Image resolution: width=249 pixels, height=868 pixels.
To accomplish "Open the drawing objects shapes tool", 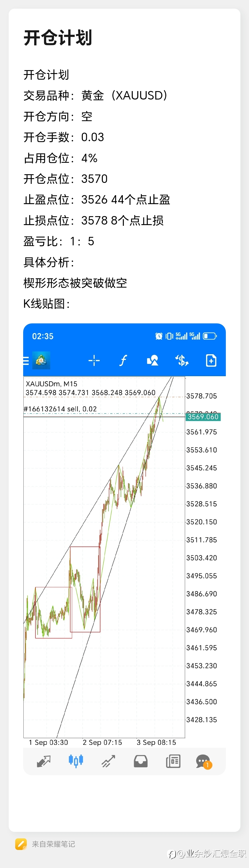I will pyautogui.click(x=152, y=361).
